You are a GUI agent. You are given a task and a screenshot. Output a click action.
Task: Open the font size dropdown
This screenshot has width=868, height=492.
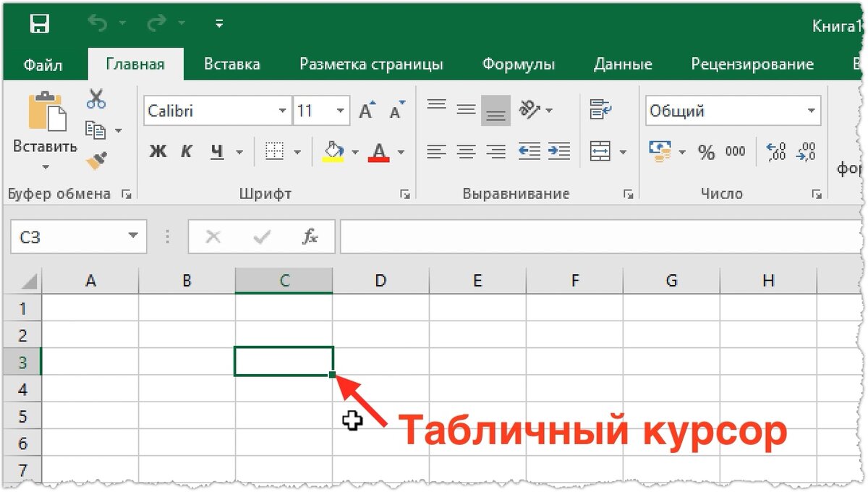(x=341, y=110)
